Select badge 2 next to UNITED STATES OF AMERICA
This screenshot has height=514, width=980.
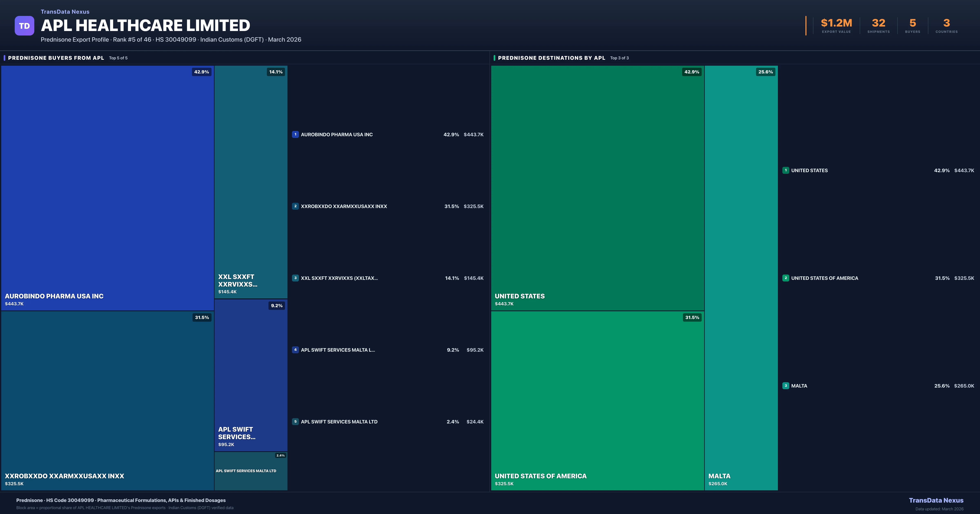click(x=786, y=278)
